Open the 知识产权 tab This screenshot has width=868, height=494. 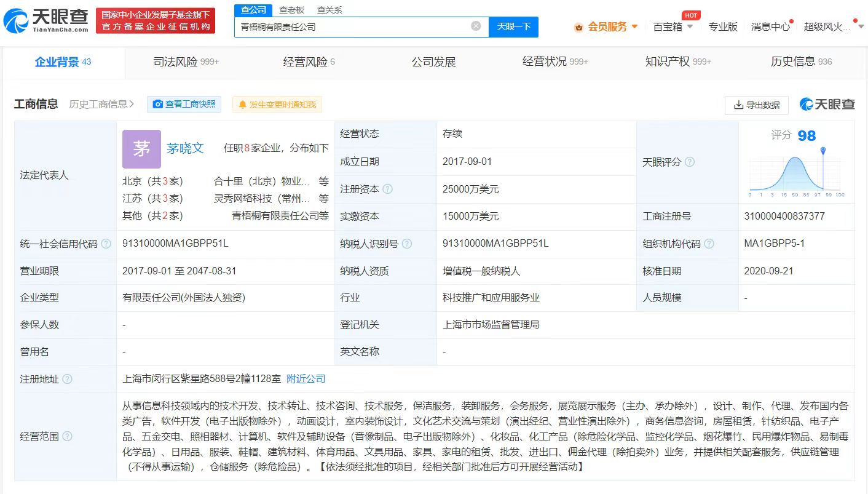677,62
